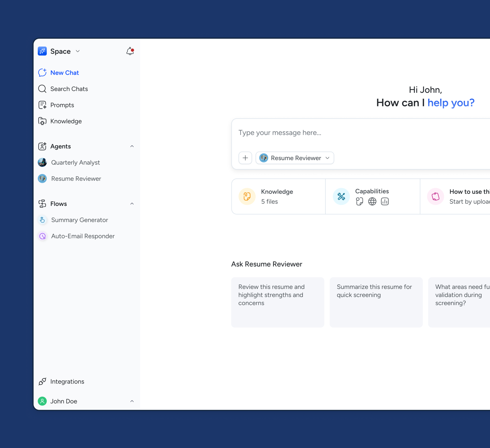
Task: Click the John Doe profile name
Action: (x=64, y=401)
